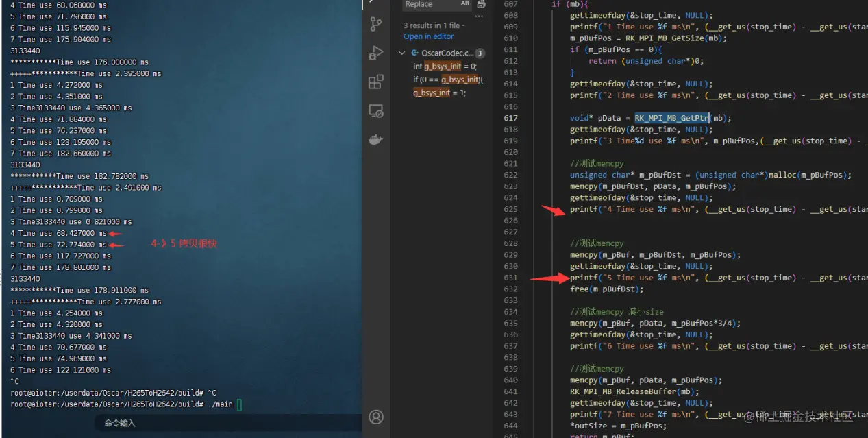Click terminal line '5 Time use 72.774000 ms'
The height and width of the screenshot is (438, 868).
[58, 245]
